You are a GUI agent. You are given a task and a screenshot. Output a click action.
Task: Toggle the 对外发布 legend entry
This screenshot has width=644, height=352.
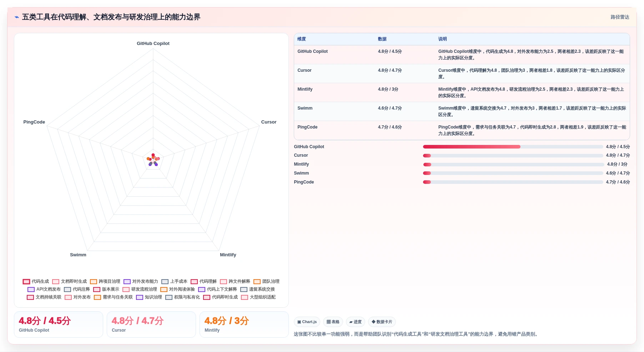77,297
